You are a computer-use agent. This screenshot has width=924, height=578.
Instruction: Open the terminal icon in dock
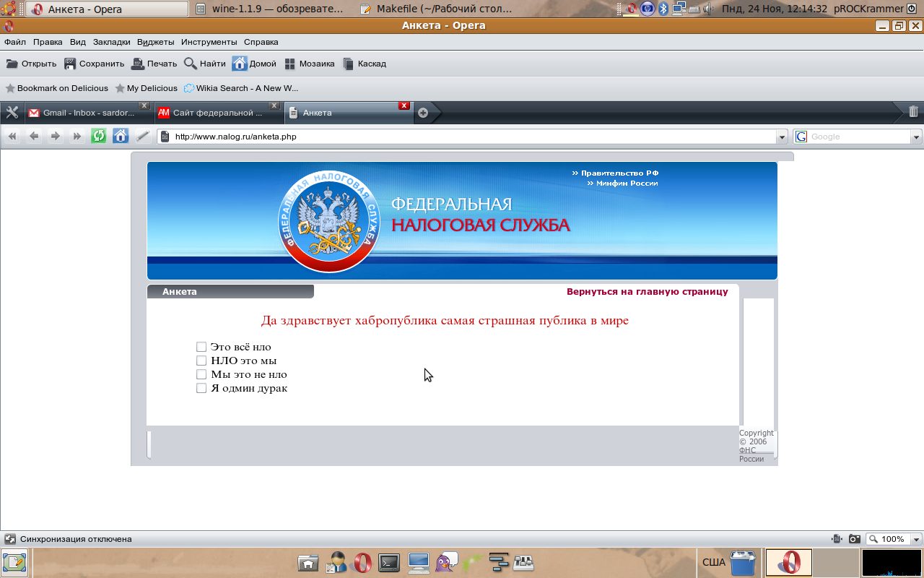[390, 562]
